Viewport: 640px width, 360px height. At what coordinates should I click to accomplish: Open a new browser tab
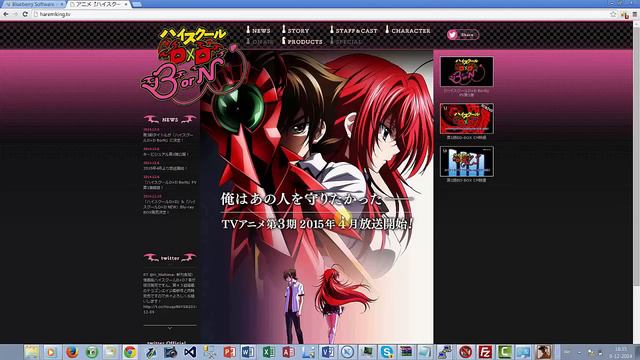click(137, 4)
